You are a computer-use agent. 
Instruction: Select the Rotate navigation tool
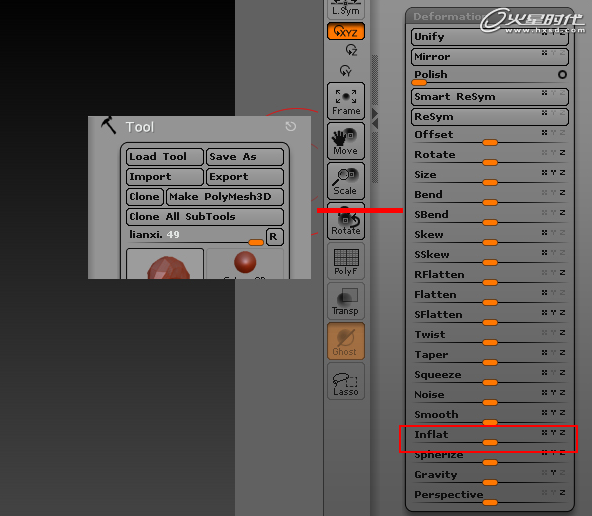tap(345, 221)
